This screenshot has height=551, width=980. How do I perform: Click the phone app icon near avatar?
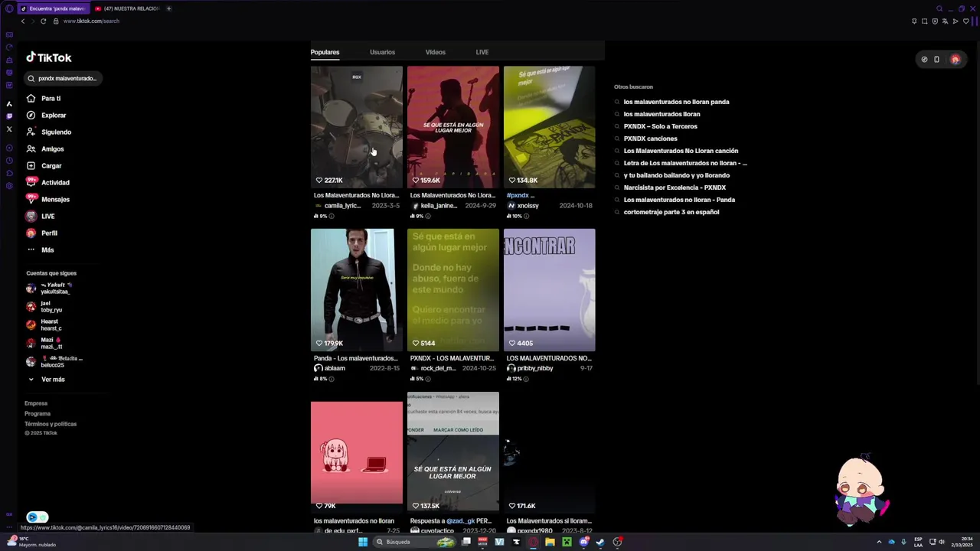(x=936, y=59)
